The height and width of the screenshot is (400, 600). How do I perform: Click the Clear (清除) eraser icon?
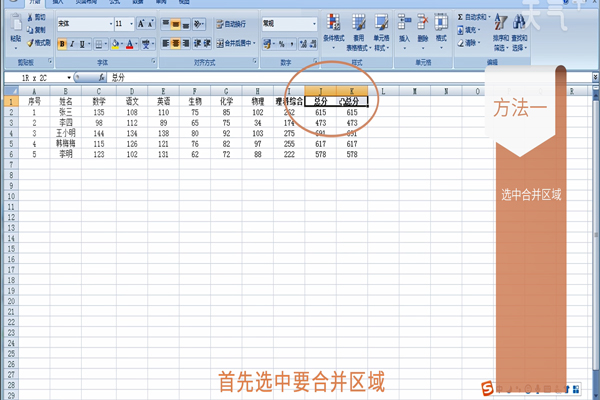point(460,43)
